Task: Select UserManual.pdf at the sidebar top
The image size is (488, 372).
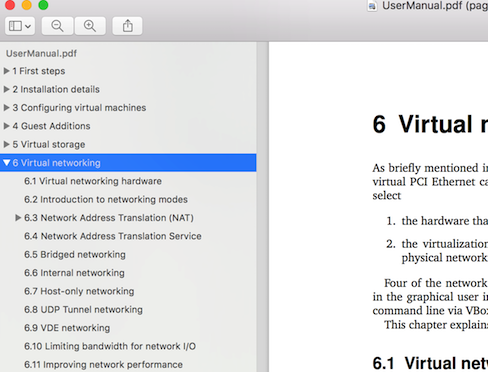Action: coord(41,53)
